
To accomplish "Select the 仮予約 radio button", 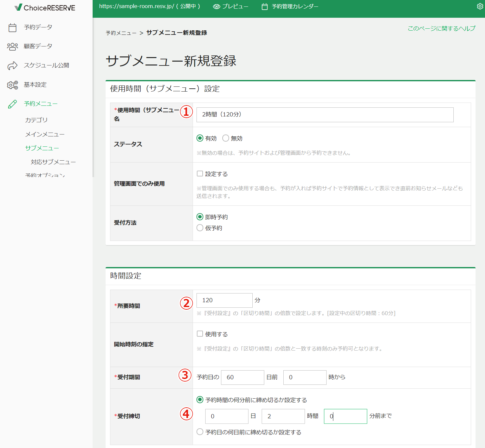I will coord(200,228).
